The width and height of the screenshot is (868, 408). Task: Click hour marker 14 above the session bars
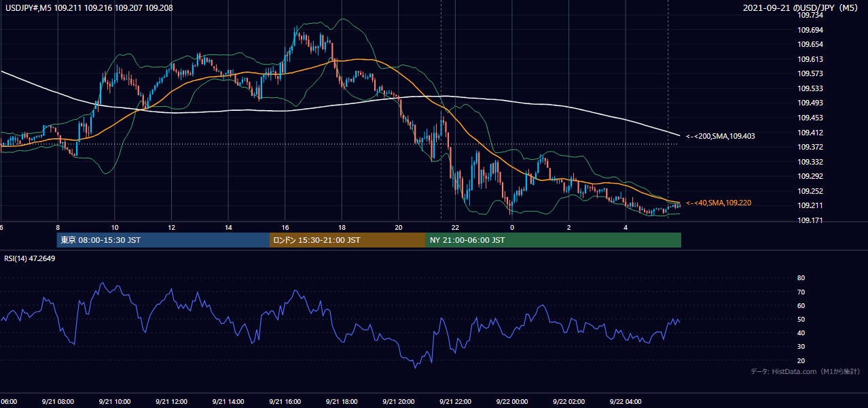(228, 227)
